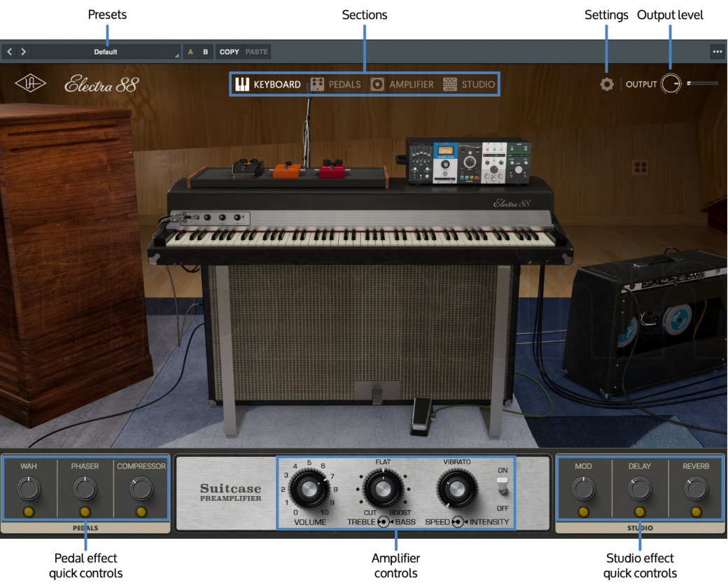Click the VOLUME knob

click(x=309, y=488)
